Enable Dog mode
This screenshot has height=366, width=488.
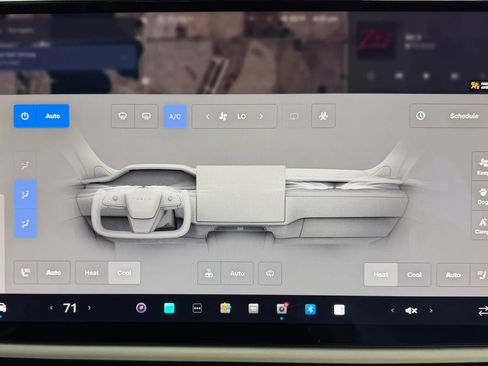pos(480,196)
